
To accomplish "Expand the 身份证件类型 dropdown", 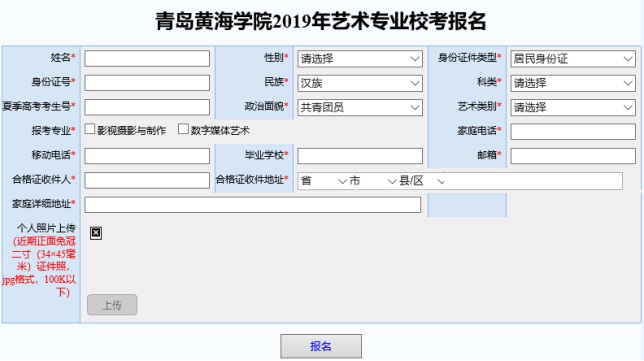I will (573, 59).
